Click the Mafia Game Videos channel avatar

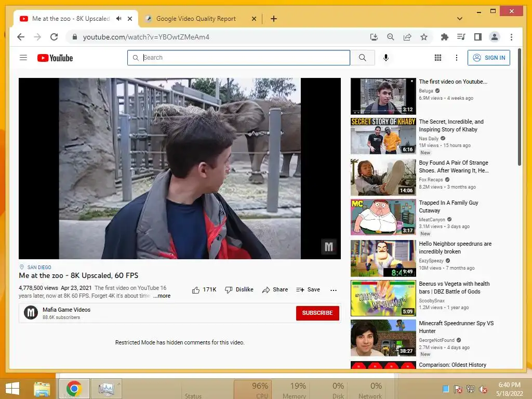tap(31, 312)
